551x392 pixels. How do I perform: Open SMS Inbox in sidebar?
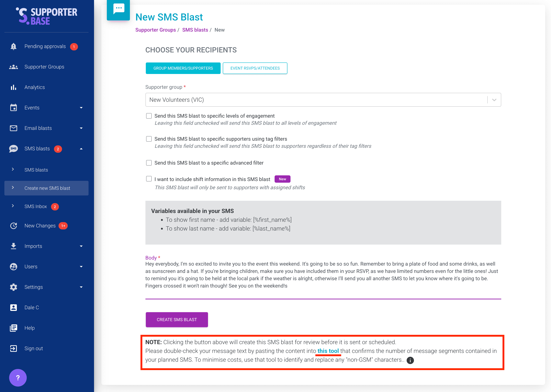(x=36, y=206)
